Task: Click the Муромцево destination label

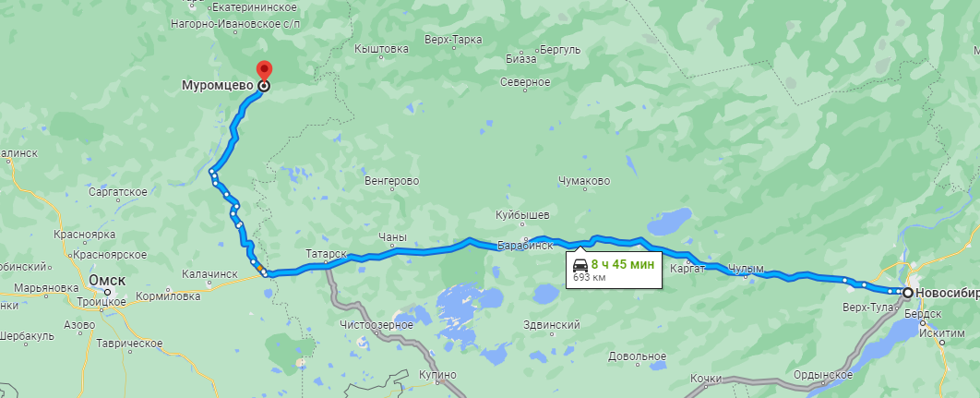Action: point(218,86)
